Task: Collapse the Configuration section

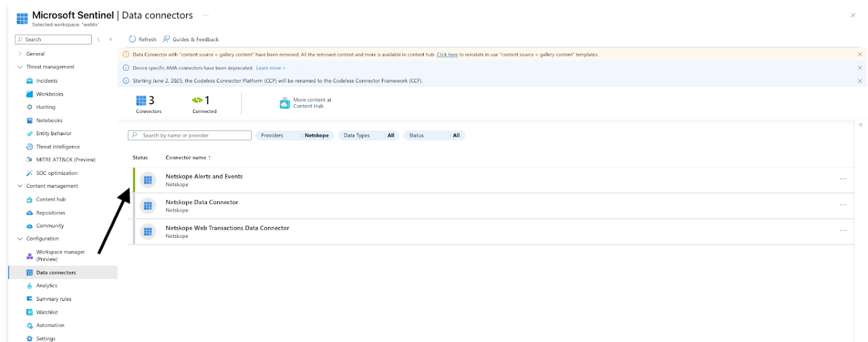Action: (x=20, y=239)
